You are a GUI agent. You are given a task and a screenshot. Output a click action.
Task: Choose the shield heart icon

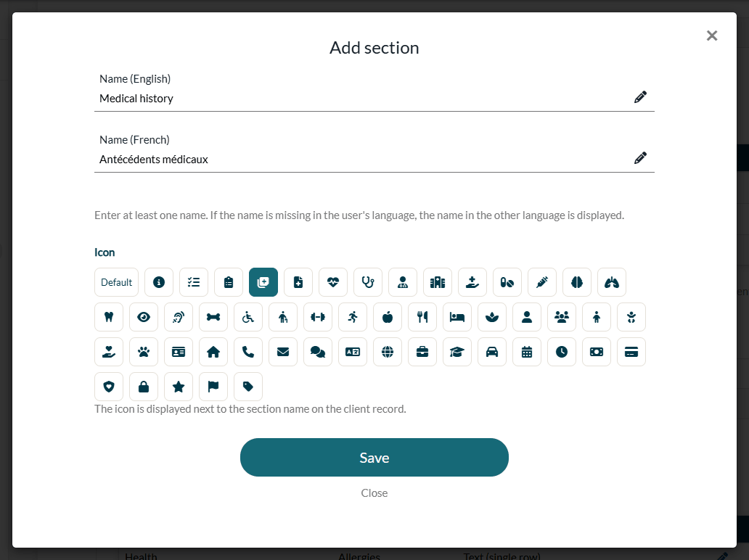[109, 387]
